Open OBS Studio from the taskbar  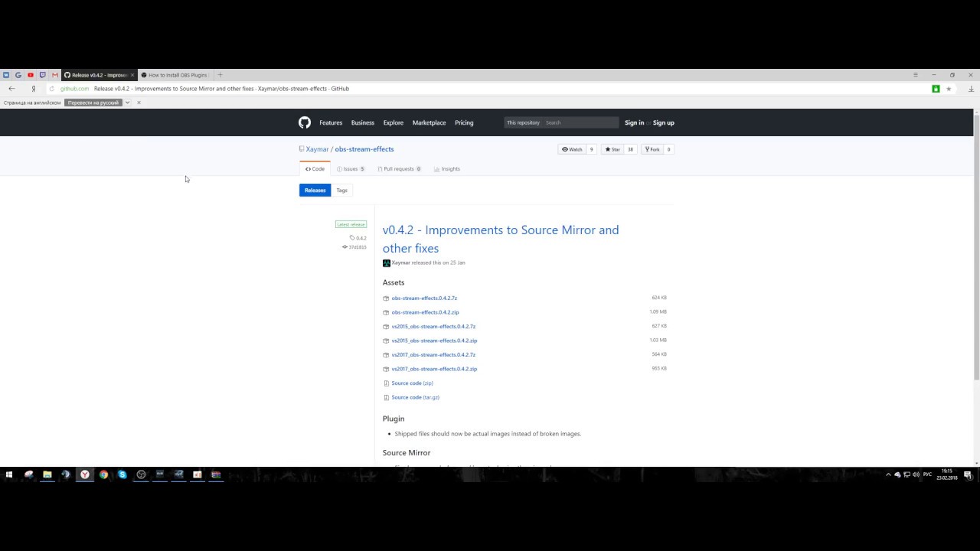click(141, 474)
